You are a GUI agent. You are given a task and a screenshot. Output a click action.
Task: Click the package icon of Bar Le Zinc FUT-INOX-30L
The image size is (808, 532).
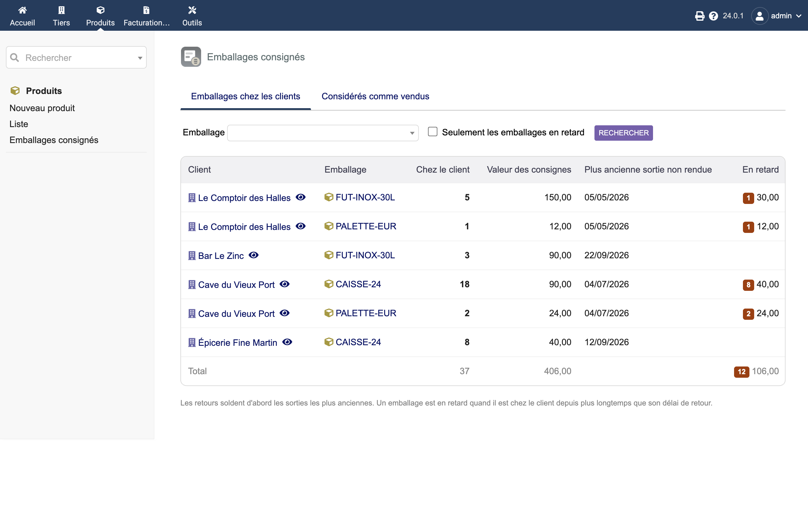click(329, 255)
